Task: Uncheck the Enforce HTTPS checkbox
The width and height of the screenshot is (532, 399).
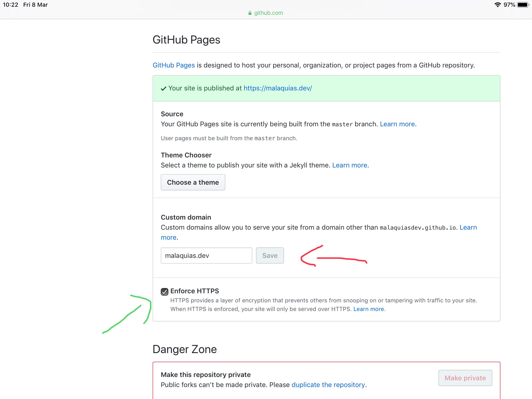Action: coord(165,292)
